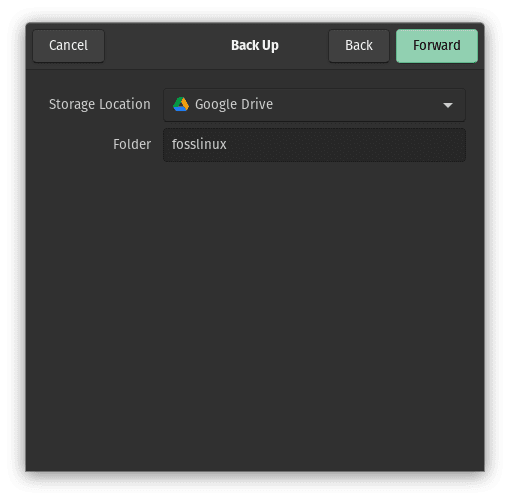Click the Back Up dialog title

pyautogui.click(x=255, y=46)
